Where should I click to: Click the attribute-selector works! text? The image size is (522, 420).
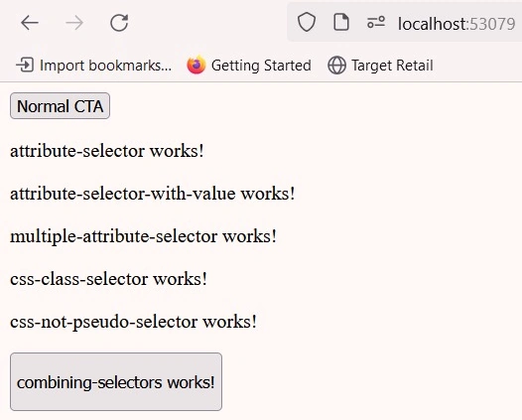pos(107,151)
